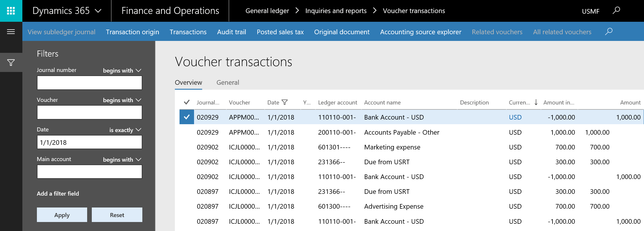This screenshot has width=644, height=231.
Task: Click Bank Account - USD in journal 020902
Action: (x=394, y=176)
